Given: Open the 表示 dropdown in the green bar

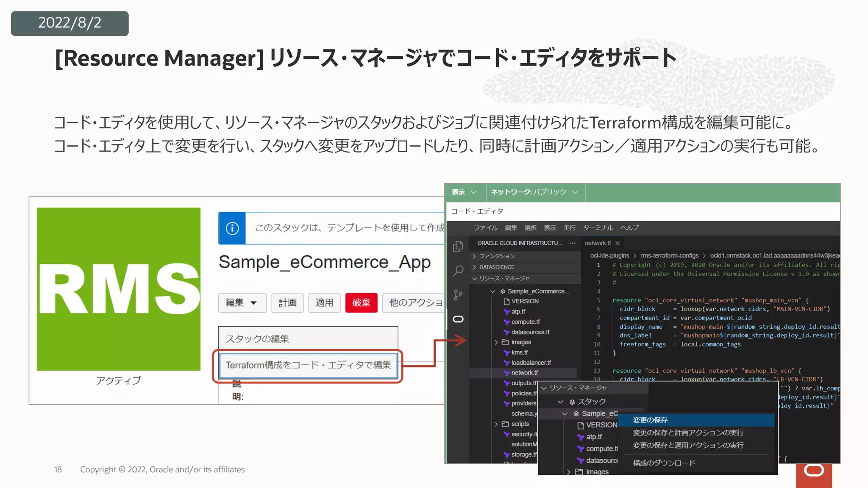Looking at the screenshot, I should tap(464, 192).
